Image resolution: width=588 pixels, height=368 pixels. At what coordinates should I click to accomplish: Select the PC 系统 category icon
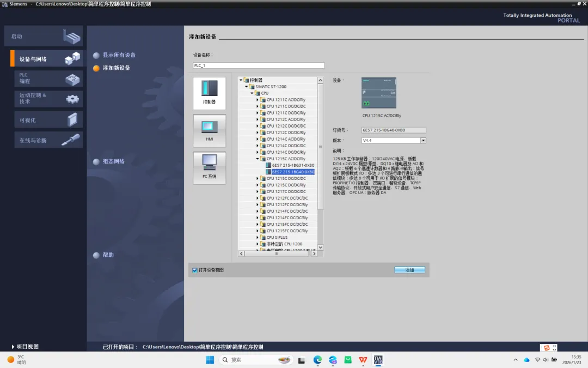[209, 168]
